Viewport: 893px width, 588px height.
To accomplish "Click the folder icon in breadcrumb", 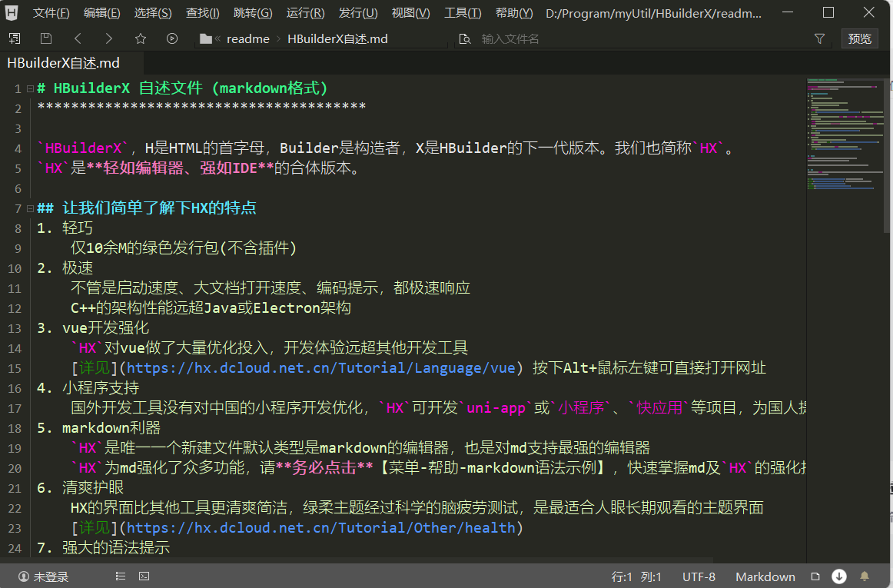I will tap(206, 38).
